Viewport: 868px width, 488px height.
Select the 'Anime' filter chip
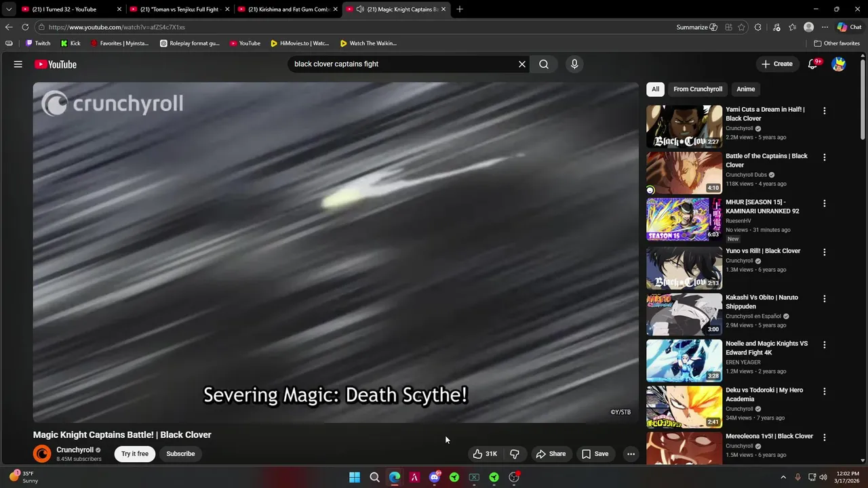(x=745, y=89)
